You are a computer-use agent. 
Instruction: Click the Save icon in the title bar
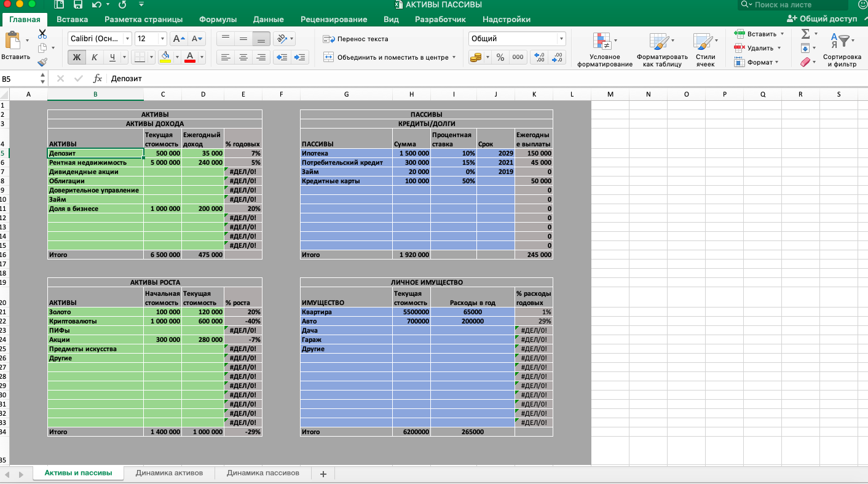(78, 5)
